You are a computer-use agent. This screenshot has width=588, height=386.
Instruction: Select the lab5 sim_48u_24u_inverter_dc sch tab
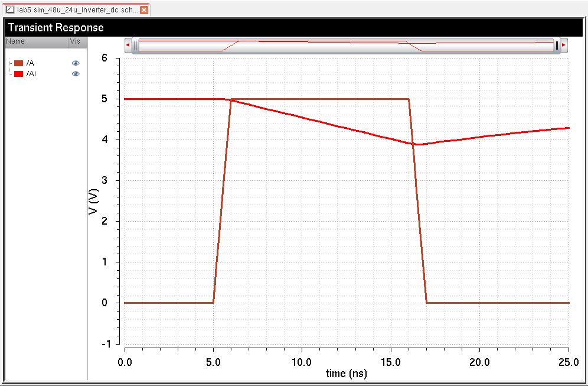click(76, 10)
